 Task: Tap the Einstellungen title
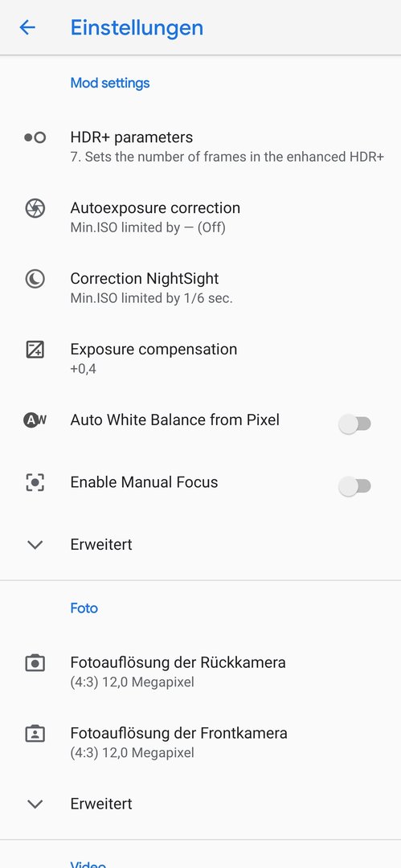coord(137,27)
